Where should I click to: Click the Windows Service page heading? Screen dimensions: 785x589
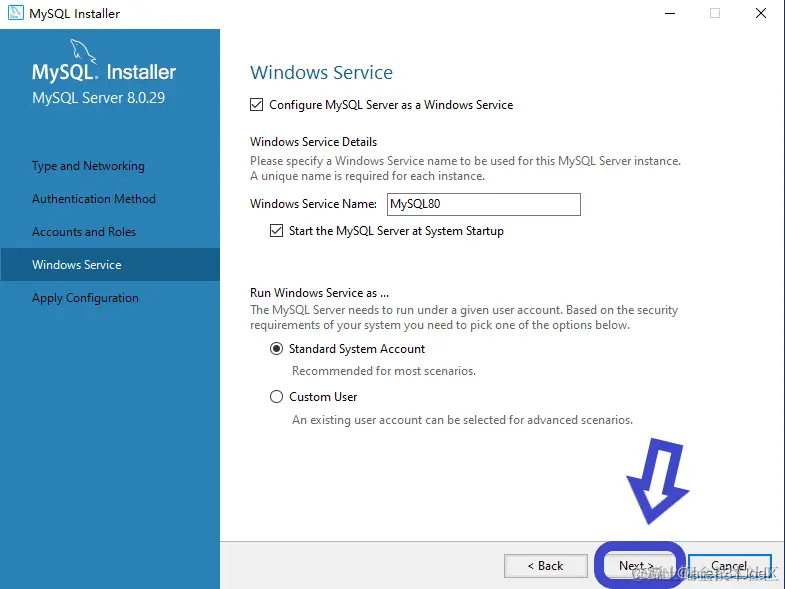pos(321,73)
